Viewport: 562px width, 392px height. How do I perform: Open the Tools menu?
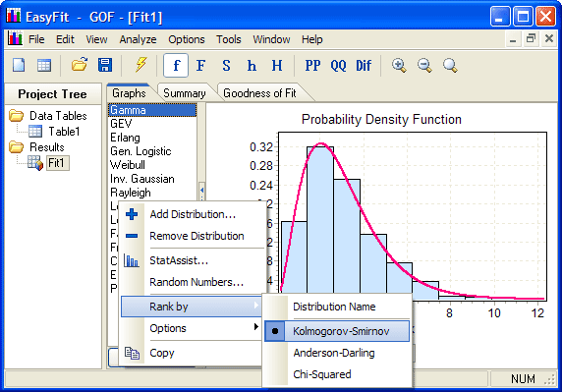pos(229,39)
